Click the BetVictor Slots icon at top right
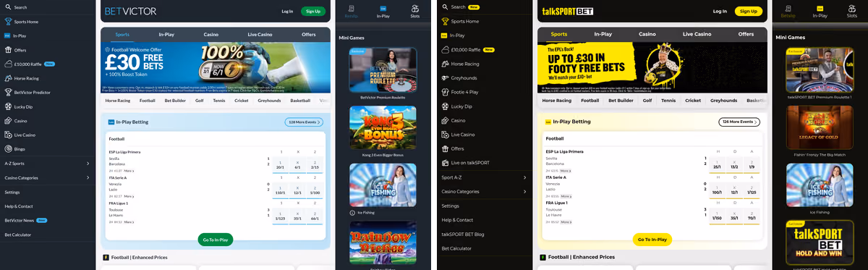This screenshot has height=270, width=868. (414, 8)
